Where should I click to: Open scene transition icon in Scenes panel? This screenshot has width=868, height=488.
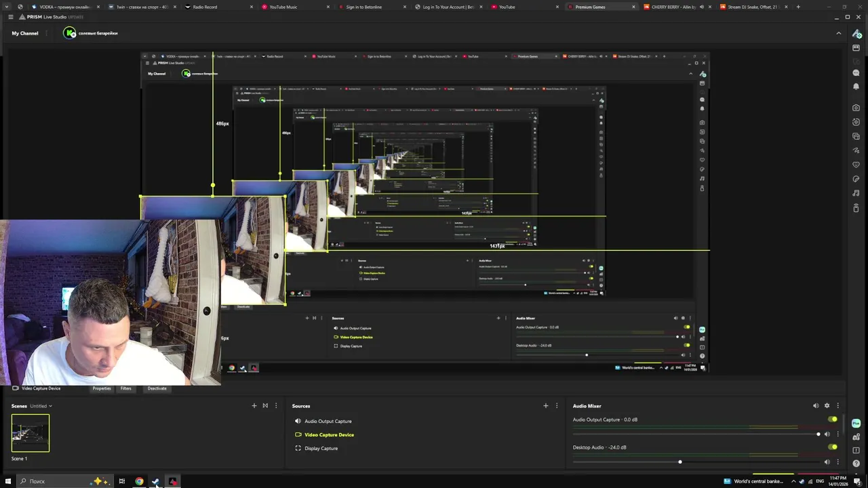[265, 405]
